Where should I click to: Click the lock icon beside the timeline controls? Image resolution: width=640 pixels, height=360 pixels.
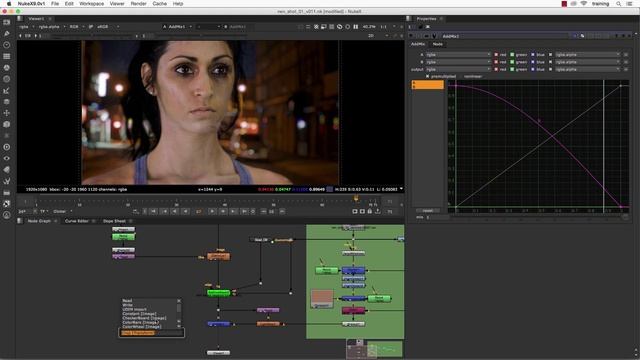[x=369, y=211]
